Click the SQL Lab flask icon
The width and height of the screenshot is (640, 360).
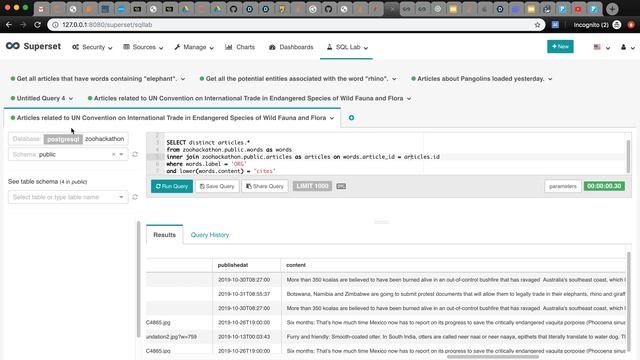(x=329, y=47)
